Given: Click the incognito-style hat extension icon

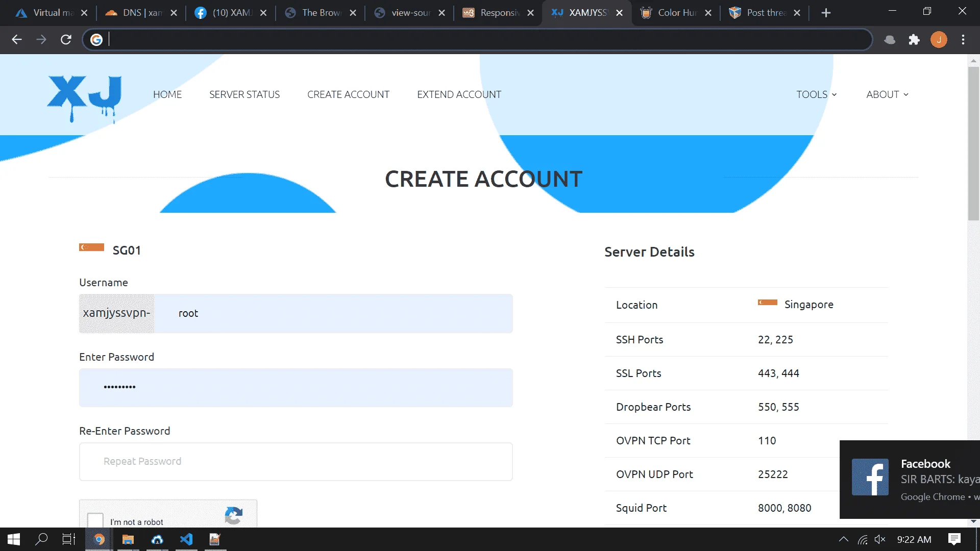Looking at the screenshot, I should (890, 39).
